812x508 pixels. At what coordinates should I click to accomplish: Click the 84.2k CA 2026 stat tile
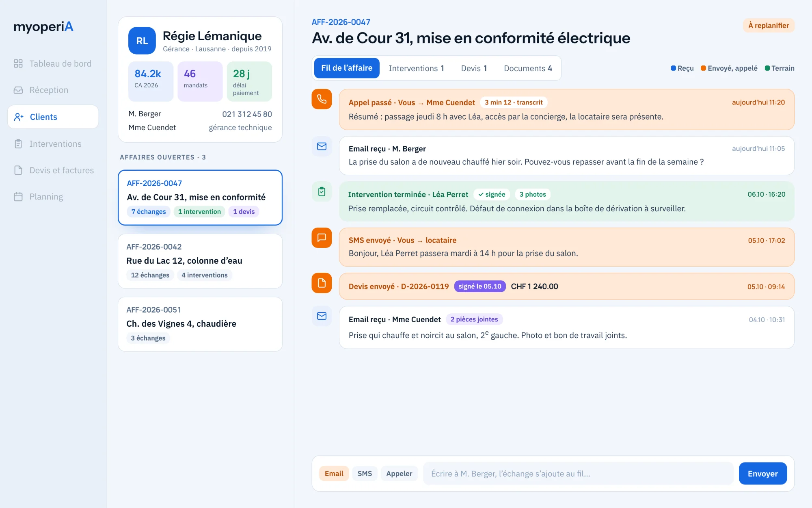151,81
